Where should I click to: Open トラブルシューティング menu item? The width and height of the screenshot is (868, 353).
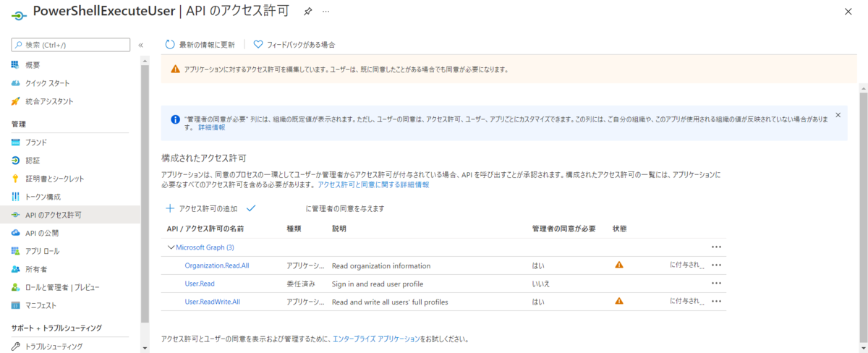(54, 346)
